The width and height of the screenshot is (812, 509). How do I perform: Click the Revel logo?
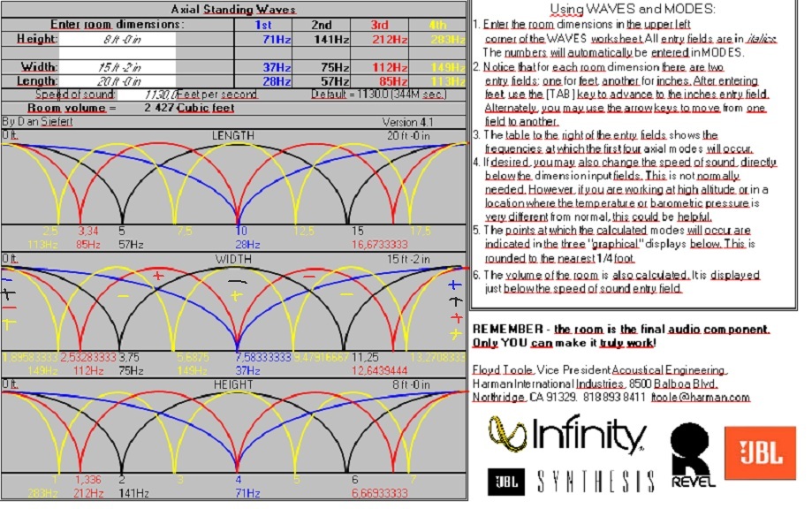point(693,454)
